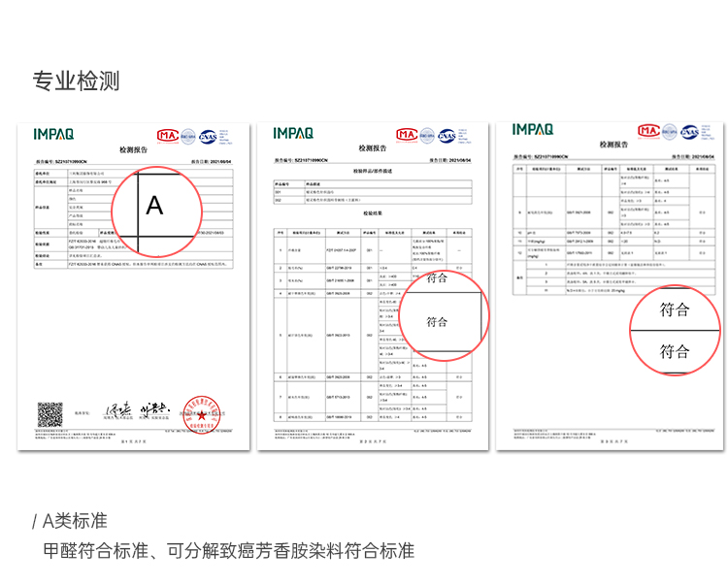Click the 检测报告 title on the third report

coord(613,145)
